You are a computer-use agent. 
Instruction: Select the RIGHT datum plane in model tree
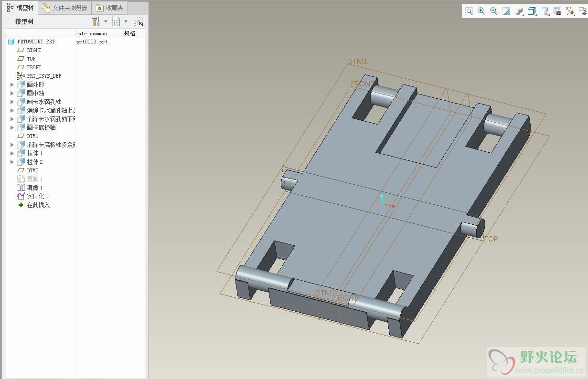[34, 50]
